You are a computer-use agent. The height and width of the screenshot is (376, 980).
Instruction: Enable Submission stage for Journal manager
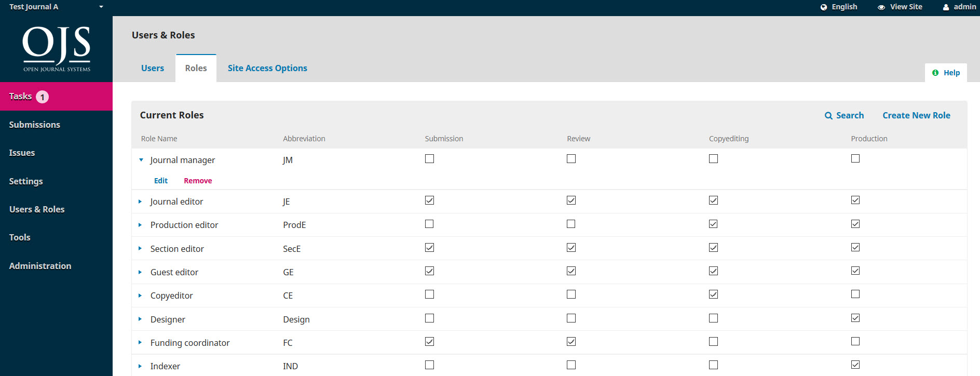click(x=429, y=159)
